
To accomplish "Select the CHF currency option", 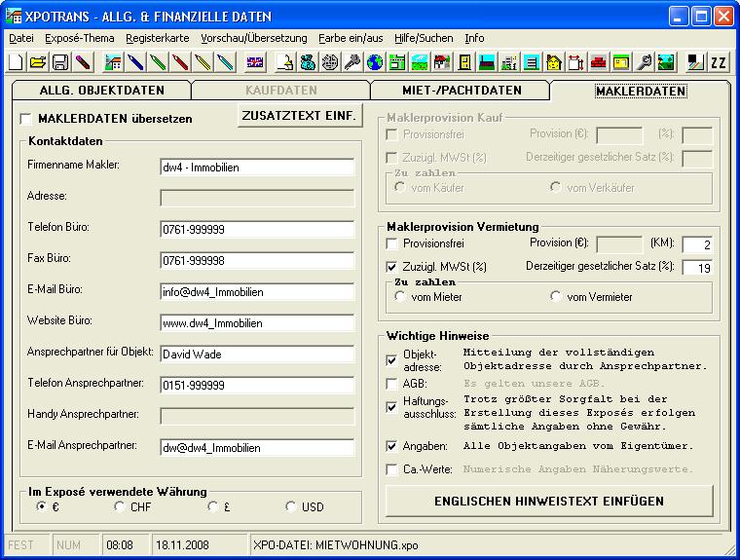I will 120,506.
